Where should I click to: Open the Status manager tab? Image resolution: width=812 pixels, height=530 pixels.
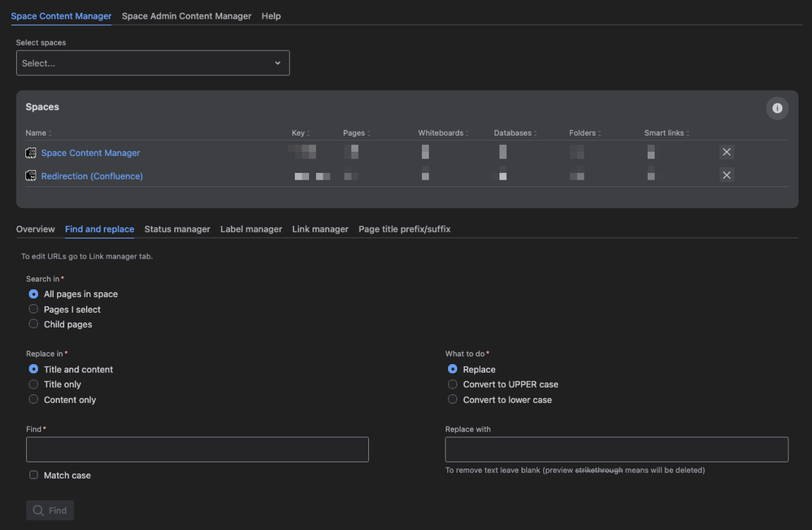[177, 229]
